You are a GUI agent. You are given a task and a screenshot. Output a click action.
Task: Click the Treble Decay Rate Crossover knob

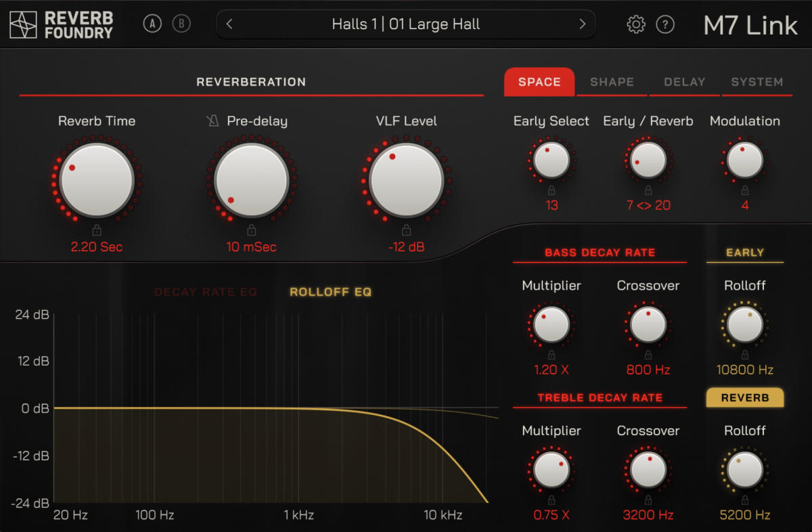pyautogui.click(x=648, y=470)
